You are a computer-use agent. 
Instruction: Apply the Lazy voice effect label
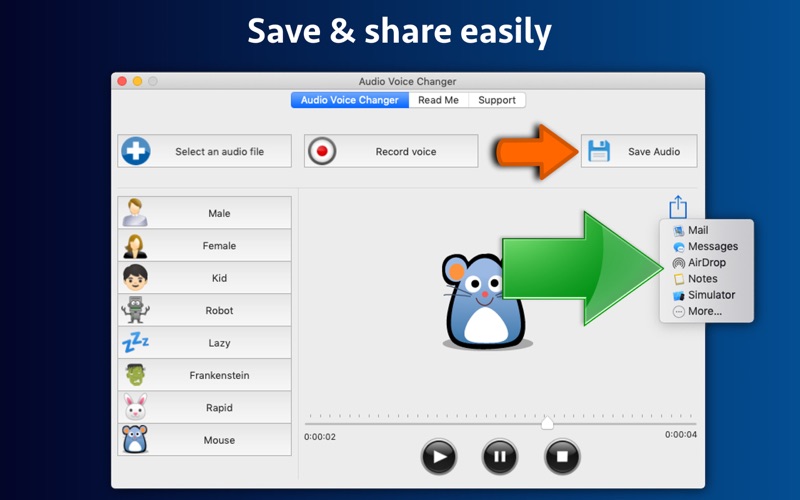(x=219, y=343)
